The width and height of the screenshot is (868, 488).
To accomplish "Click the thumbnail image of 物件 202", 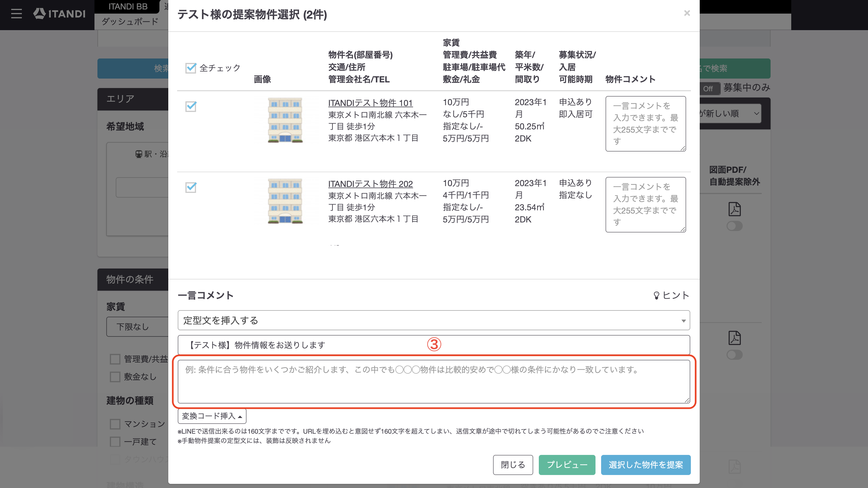I will pos(285,201).
